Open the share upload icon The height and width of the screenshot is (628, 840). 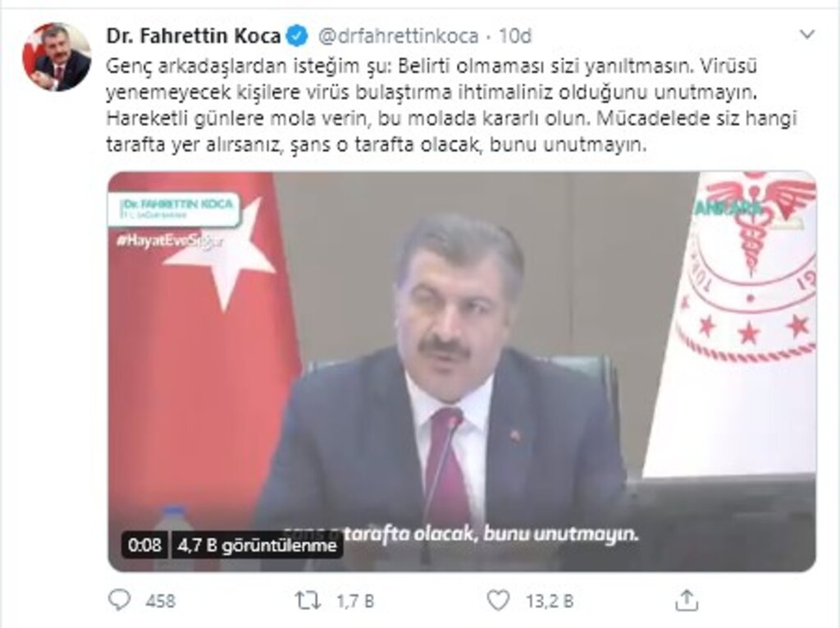tap(687, 600)
